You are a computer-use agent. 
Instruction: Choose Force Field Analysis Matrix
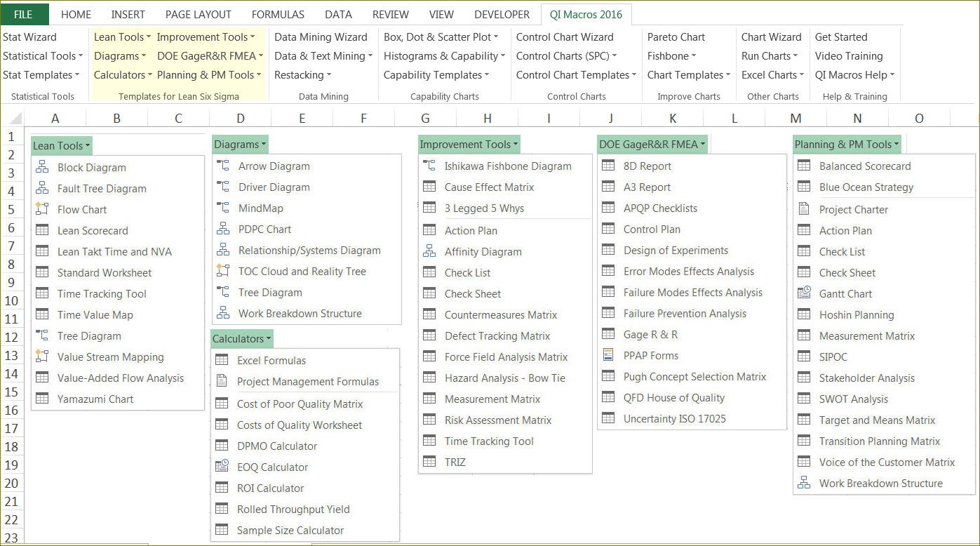point(505,357)
